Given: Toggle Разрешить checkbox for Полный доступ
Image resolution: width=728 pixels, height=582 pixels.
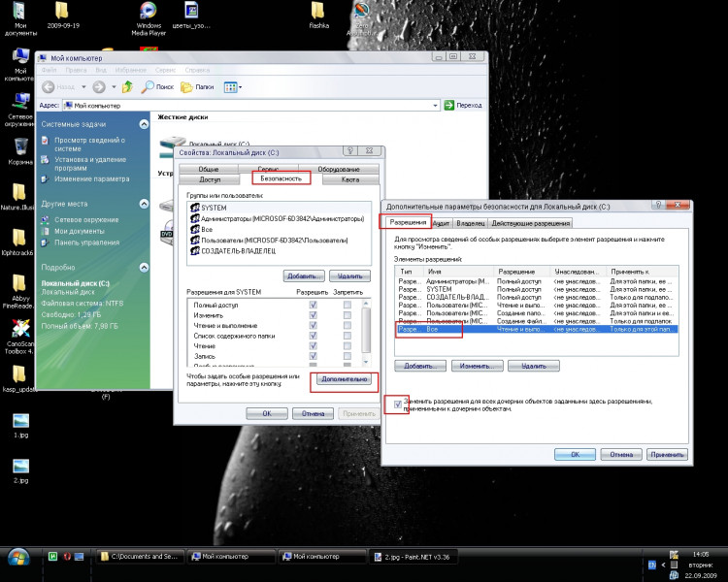Looking at the screenshot, I should tap(313, 305).
